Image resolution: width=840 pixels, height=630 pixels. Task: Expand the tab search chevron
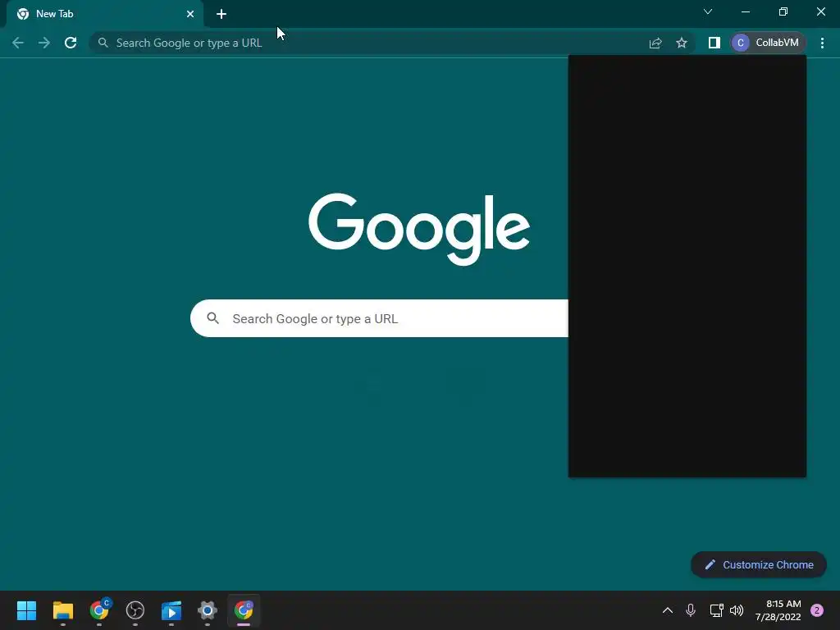pos(708,11)
